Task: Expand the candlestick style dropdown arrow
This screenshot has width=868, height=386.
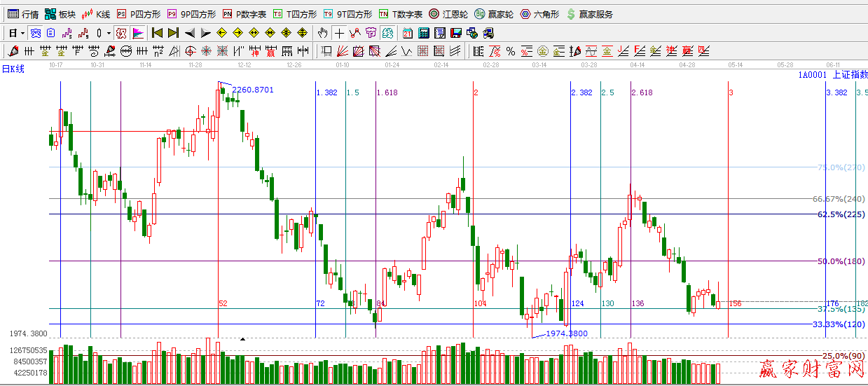Action: click(x=107, y=33)
